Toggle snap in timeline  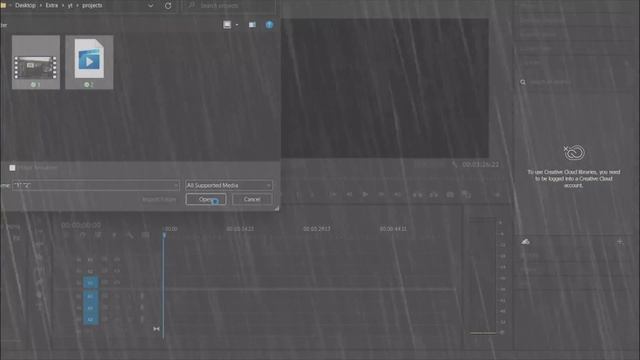(x=82, y=235)
